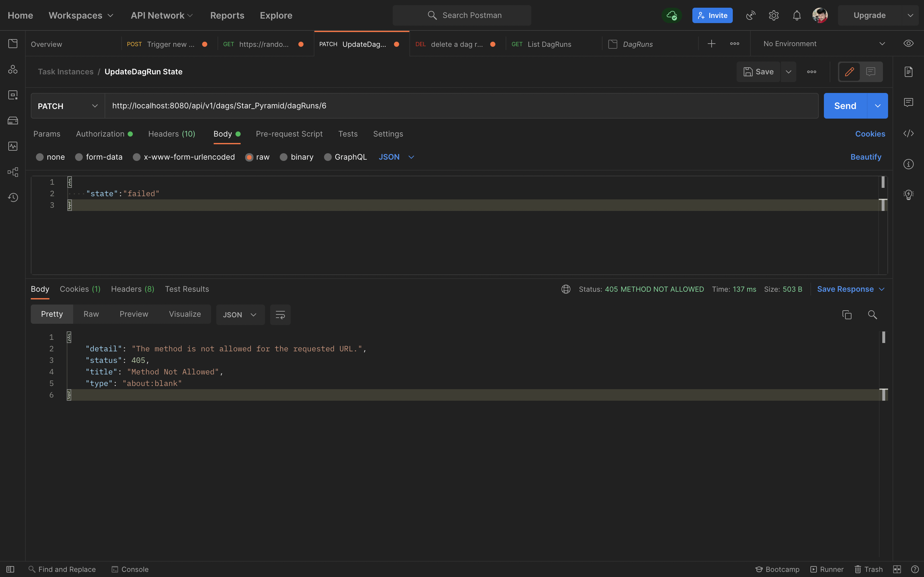Switch to the Raw response view
Image resolution: width=924 pixels, height=577 pixels.
[x=90, y=314]
